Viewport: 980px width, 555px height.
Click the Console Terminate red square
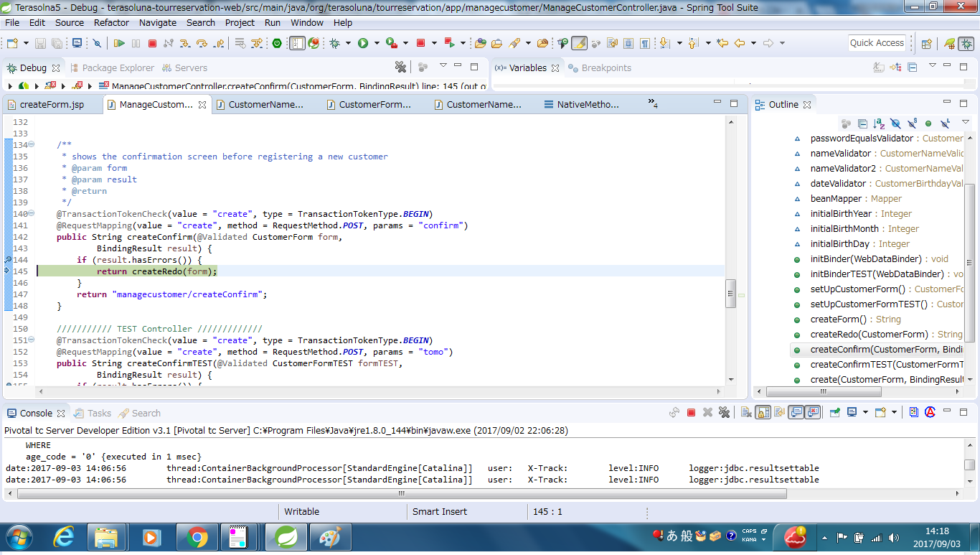pos(691,412)
